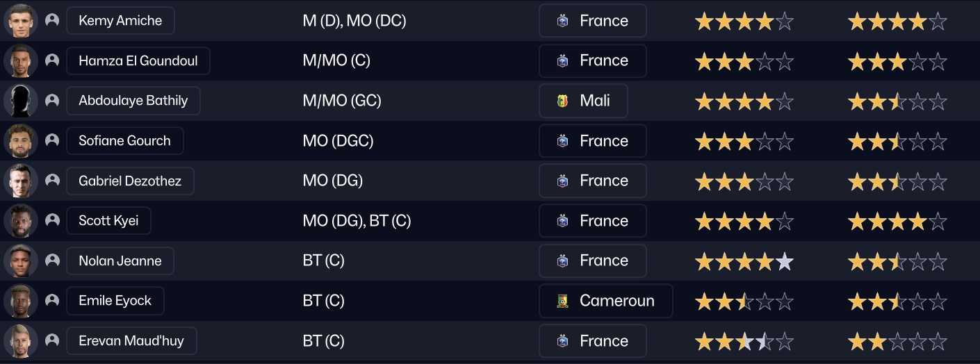Open Gabriel Dezothez's player page
Image resolution: width=980 pixels, height=364 pixels.
129,181
